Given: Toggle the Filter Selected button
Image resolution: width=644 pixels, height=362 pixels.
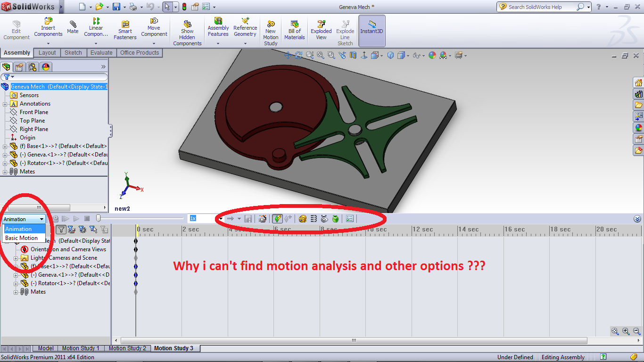Looking at the screenshot, I should 93,230.
